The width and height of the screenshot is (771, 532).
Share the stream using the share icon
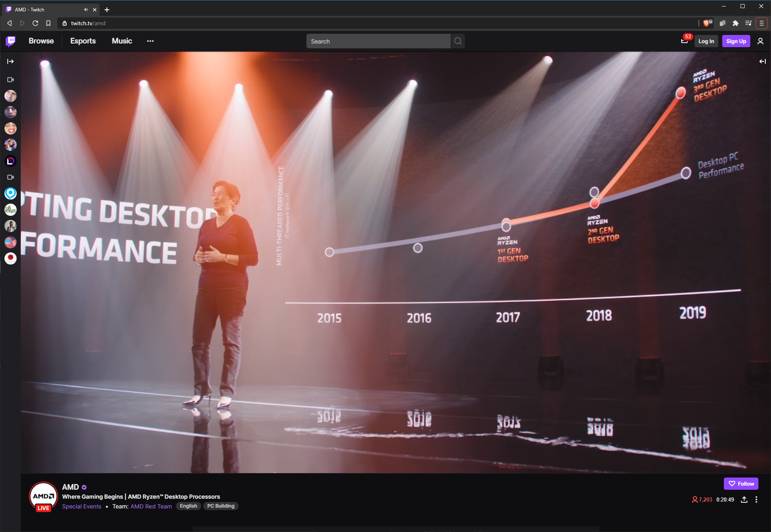pyautogui.click(x=744, y=499)
